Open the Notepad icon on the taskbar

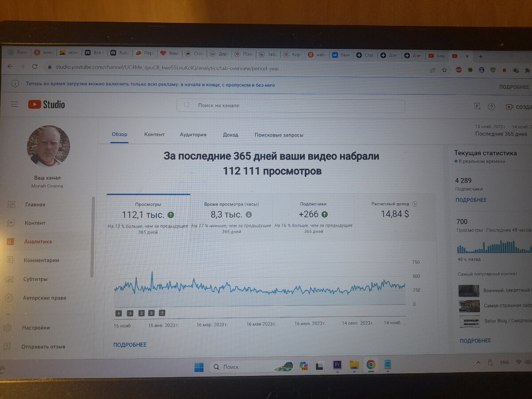tap(387, 365)
